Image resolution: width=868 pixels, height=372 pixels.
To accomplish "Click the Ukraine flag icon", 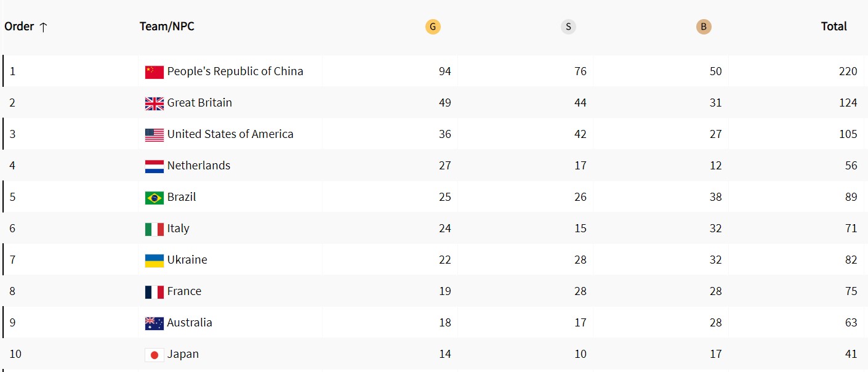I will click(155, 261).
